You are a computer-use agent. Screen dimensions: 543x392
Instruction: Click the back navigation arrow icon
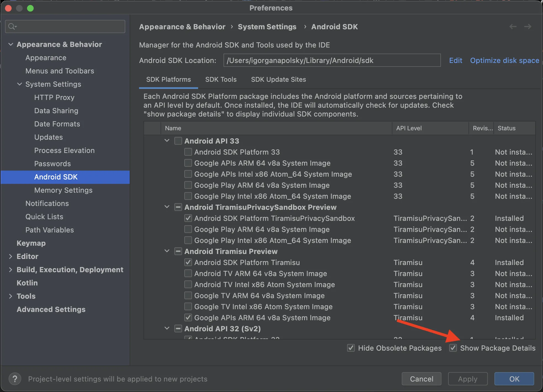point(513,27)
